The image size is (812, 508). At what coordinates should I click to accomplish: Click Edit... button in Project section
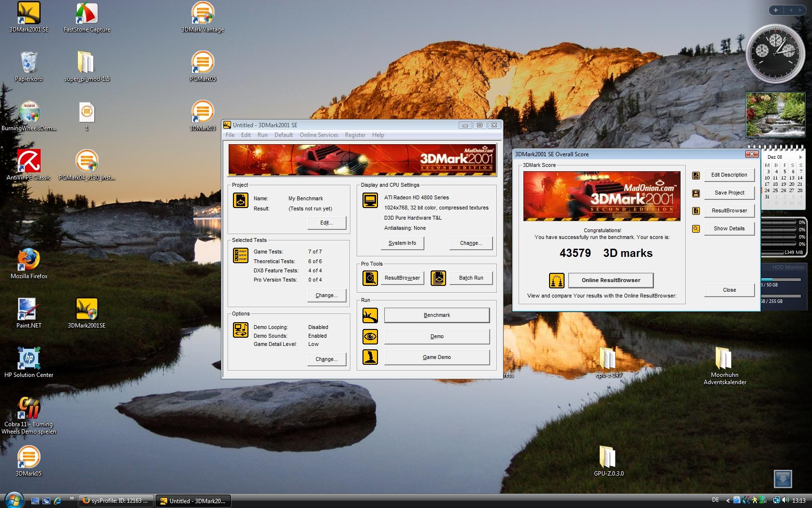pos(327,223)
